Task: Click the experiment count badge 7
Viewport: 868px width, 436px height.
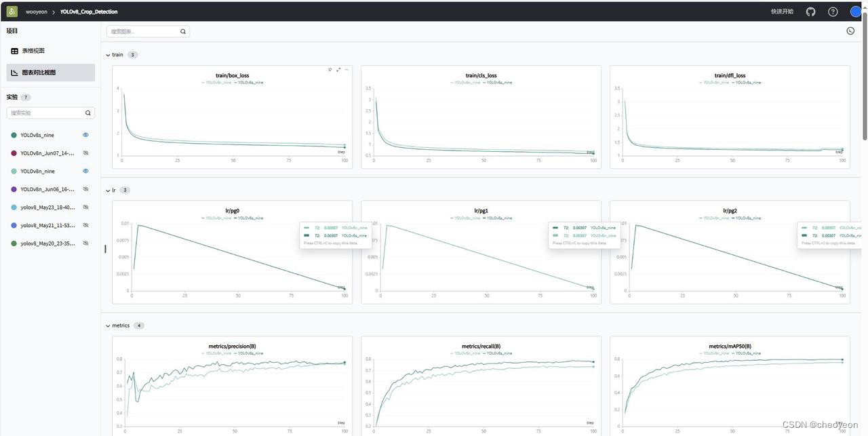Action: pyautogui.click(x=26, y=98)
